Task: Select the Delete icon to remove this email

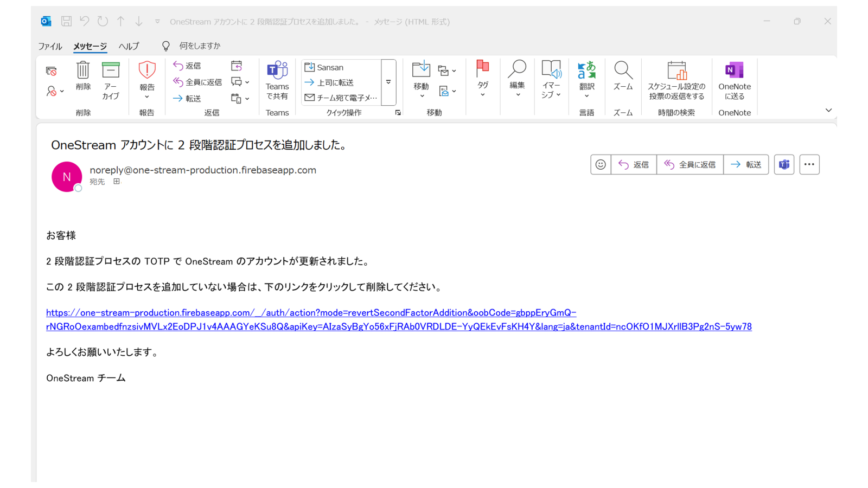Action: (82, 79)
